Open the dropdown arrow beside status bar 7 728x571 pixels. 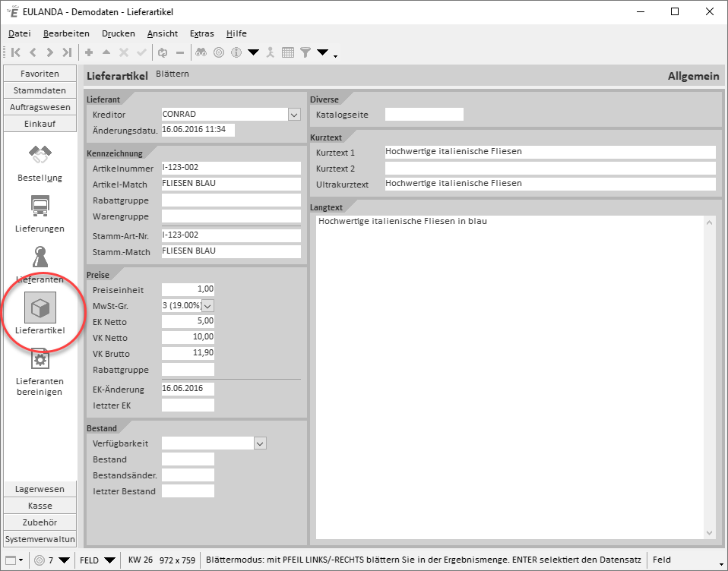pyautogui.click(x=64, y=560)
